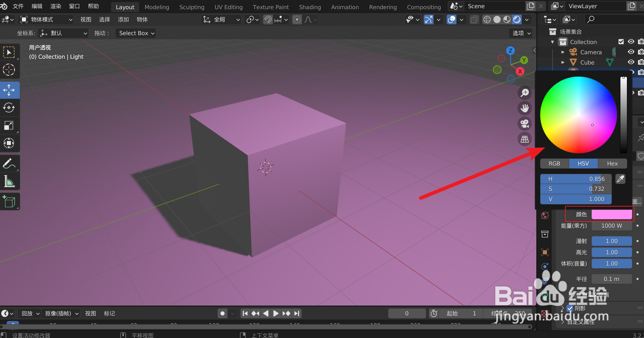This screenshot has height=338, width=644.
Task: Select the Annotate pencil tool
Action: [x=9, y=164]
